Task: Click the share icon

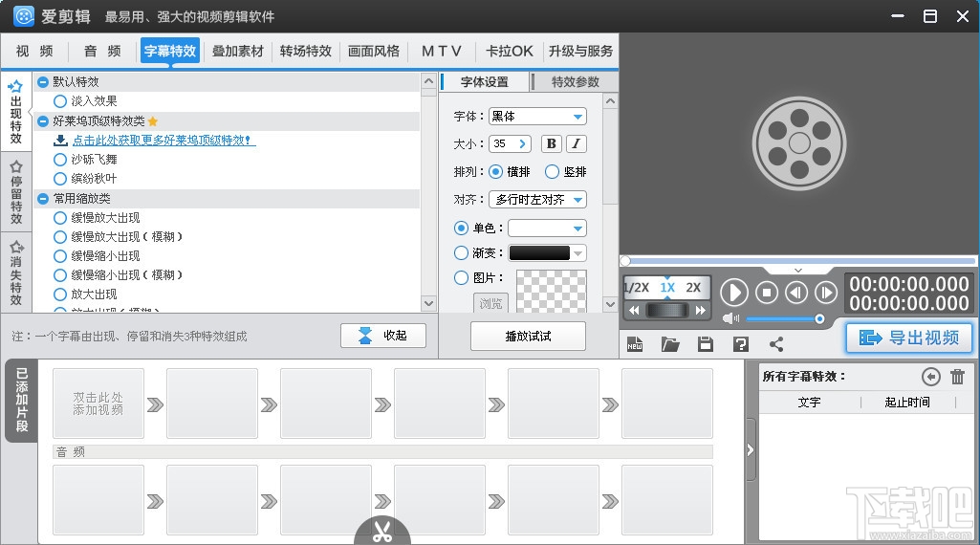Action: pyautogui.click(x=776, y=344)
